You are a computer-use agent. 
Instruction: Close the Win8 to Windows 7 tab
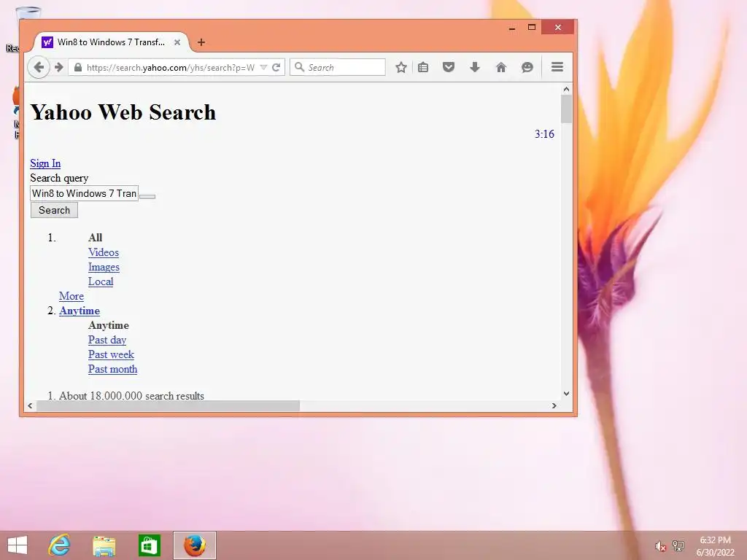click(x=177, y=42)
